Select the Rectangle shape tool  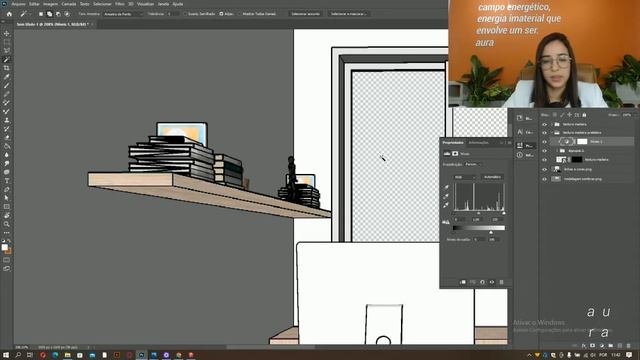[x=7, y=207]
